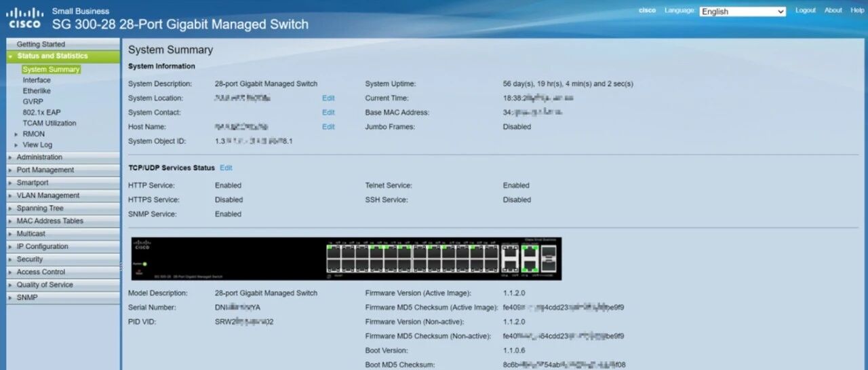Expand the Multicast menu
This screenshot has width=868, height=370.
tap(63, 234)
